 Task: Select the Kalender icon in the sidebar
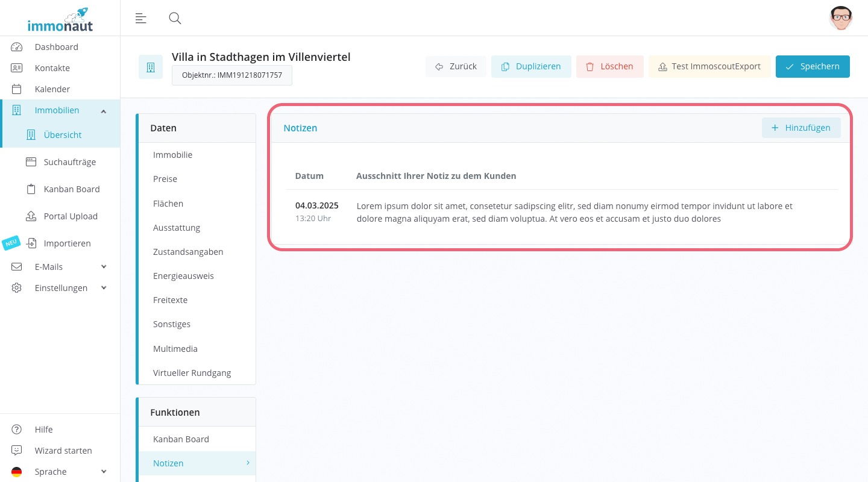[x=16, y=89]
